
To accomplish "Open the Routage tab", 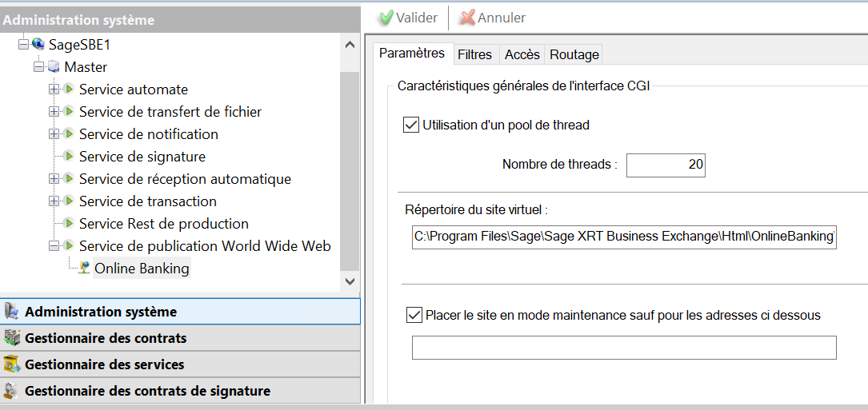I will 574,54.
